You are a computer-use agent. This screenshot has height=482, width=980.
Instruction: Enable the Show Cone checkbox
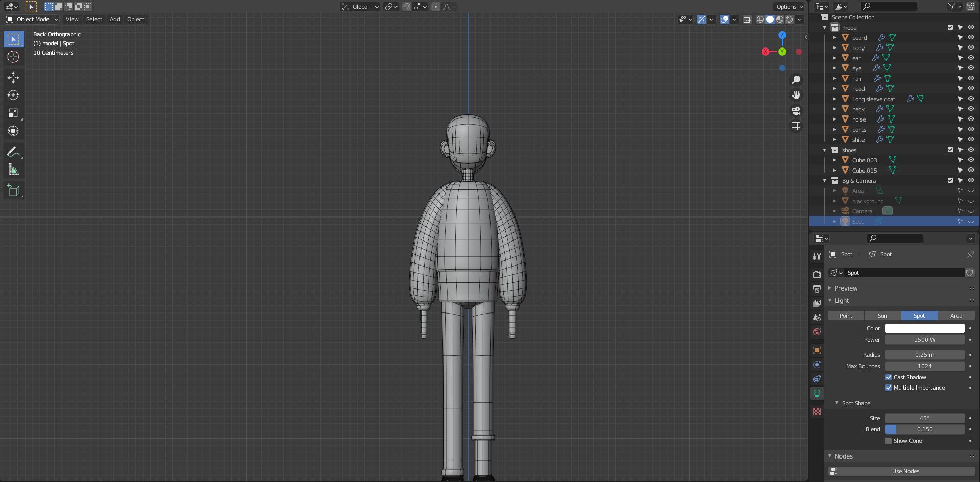(x=889, y=441)
